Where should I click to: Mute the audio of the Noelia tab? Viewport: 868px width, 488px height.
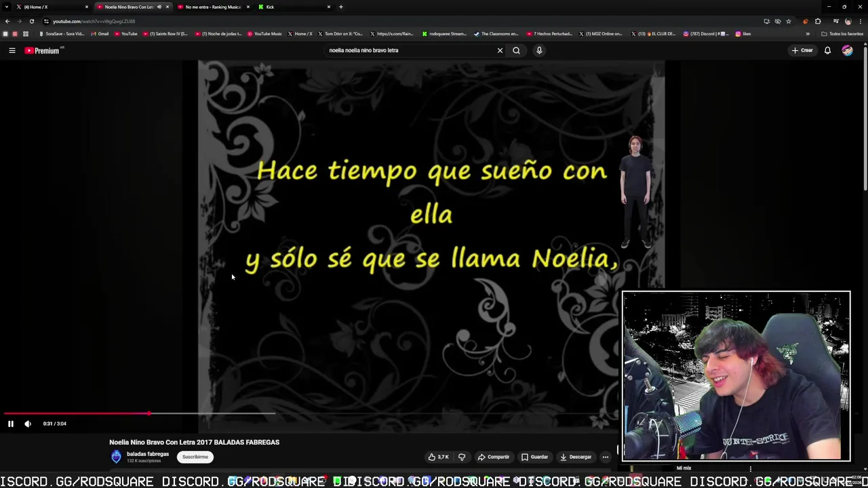point(159,7)
